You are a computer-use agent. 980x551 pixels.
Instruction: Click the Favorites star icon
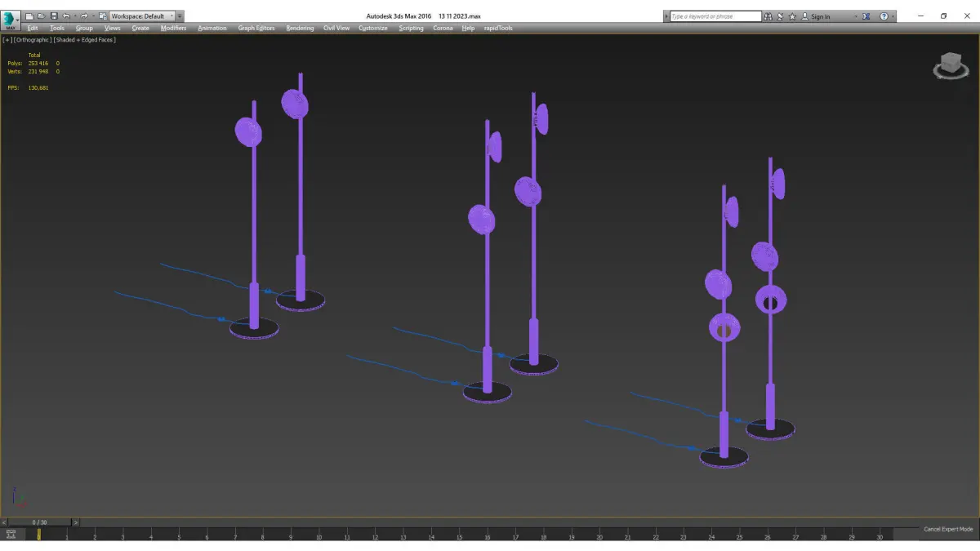792,16
